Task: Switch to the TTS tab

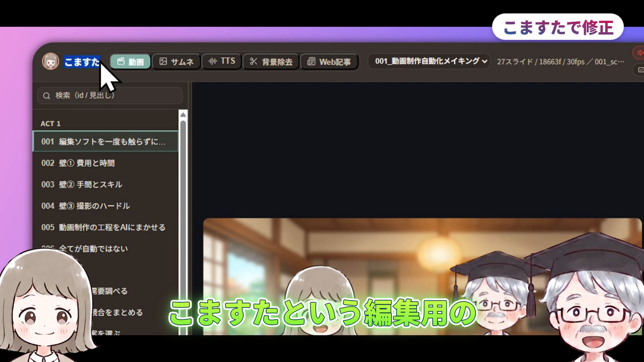Action: [222, 61]
